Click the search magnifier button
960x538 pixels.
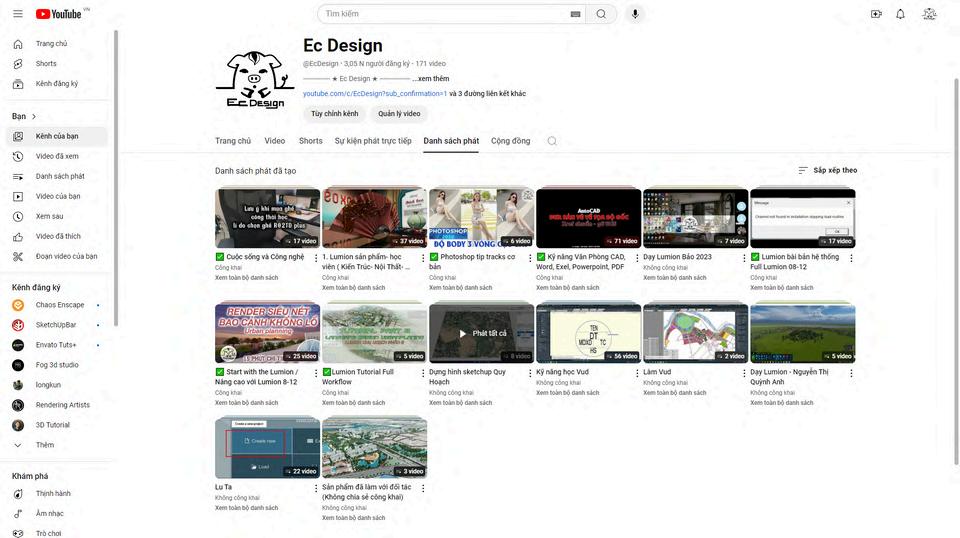tap(601, 14)
